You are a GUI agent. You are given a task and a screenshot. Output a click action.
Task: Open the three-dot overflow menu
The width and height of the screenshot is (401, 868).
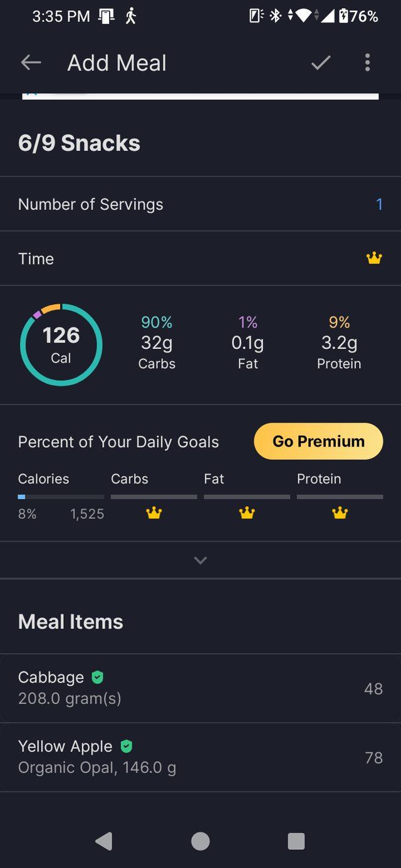367,63
